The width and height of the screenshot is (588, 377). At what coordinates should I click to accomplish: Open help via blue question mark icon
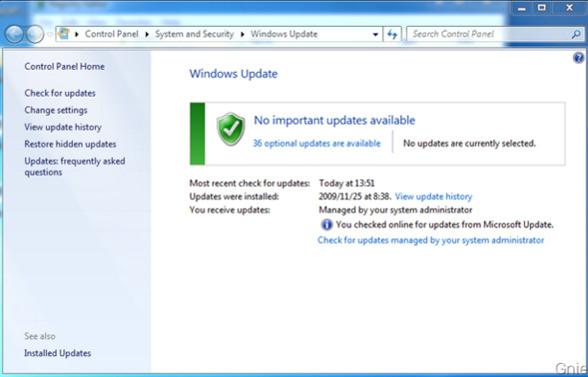(578, 58)
